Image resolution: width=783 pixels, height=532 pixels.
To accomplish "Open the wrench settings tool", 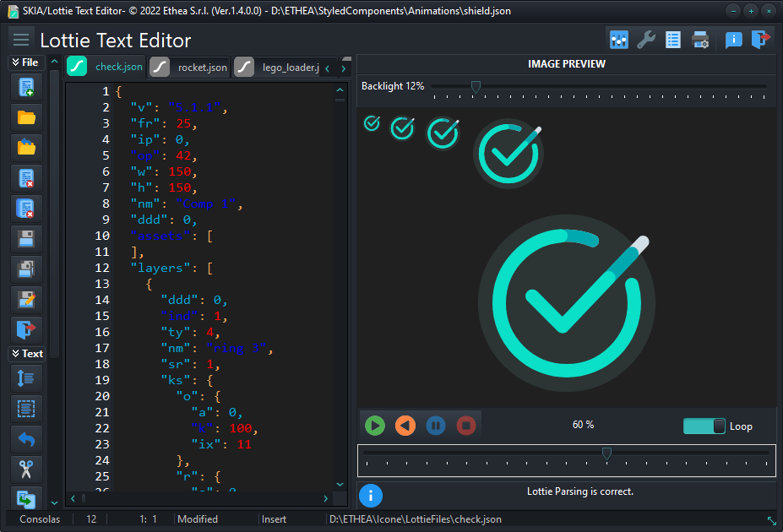I will 645,40.
